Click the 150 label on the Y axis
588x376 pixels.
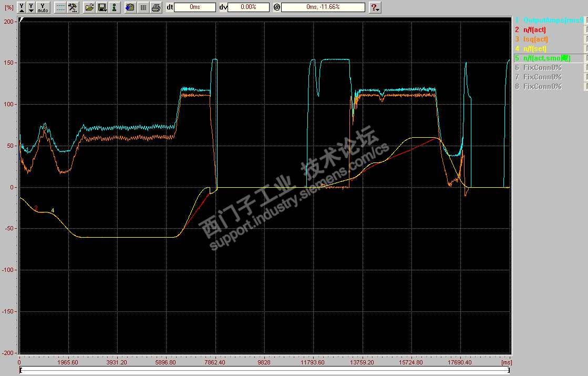(8, 63)
